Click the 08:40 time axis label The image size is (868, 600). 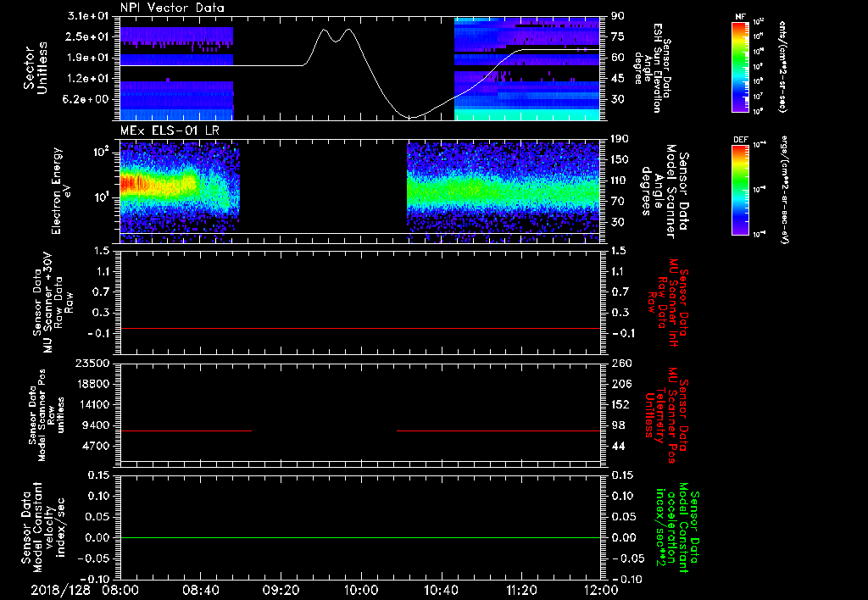coord(200,590)
